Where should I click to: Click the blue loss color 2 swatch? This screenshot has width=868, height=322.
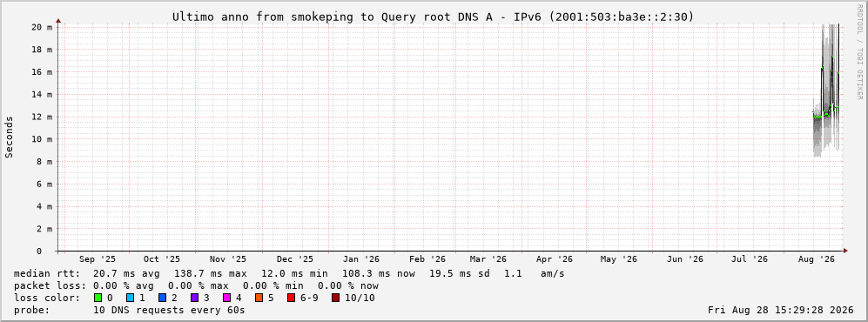pos(162,299)
